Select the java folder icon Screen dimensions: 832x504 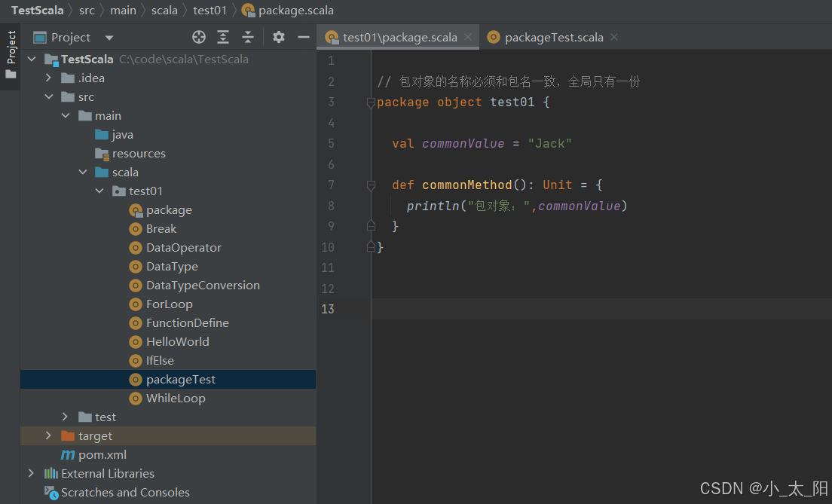click(102, 135)
